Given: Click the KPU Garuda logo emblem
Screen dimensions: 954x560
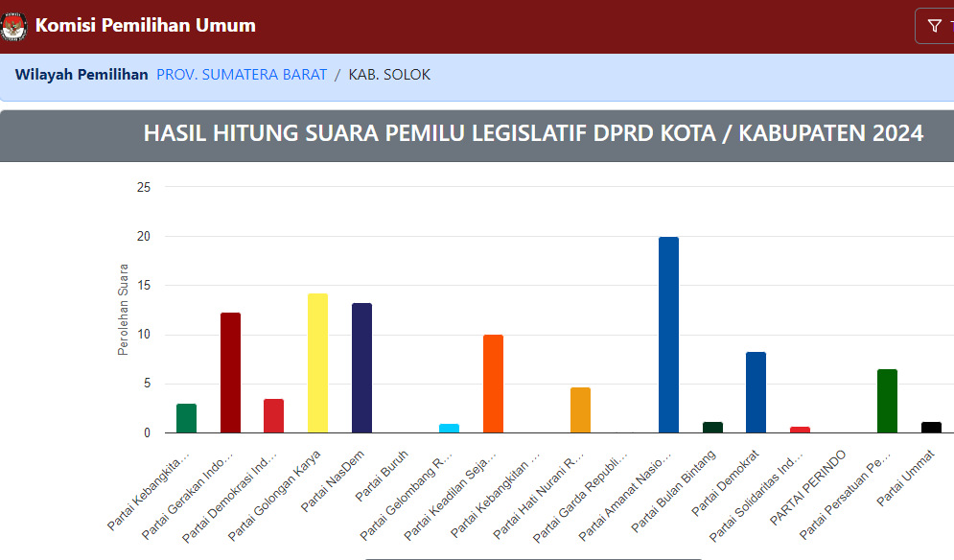Looking at the screenshot, I should [14, 26].
